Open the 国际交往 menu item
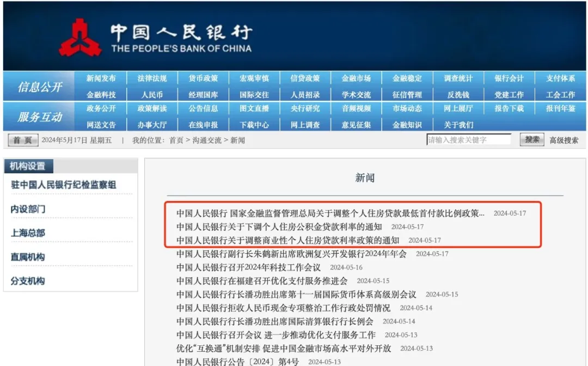Image resolution: width=588 pixels, height=366 pixels. tap(254, 95)
